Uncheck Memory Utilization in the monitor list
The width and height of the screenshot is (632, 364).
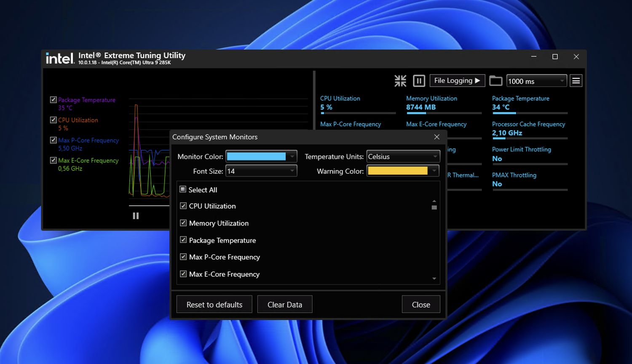coord(183,223)
